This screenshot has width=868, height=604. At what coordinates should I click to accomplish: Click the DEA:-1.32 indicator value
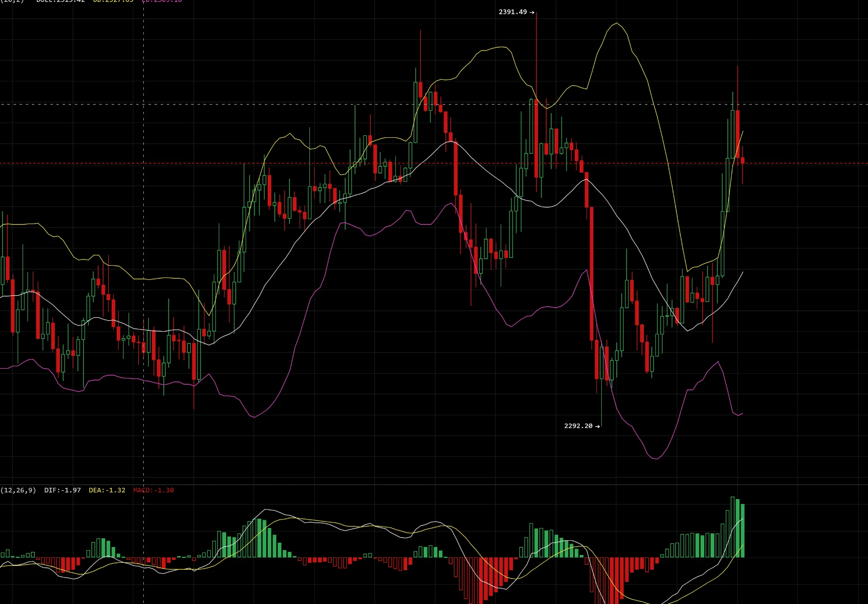click(x=107, y=490)
